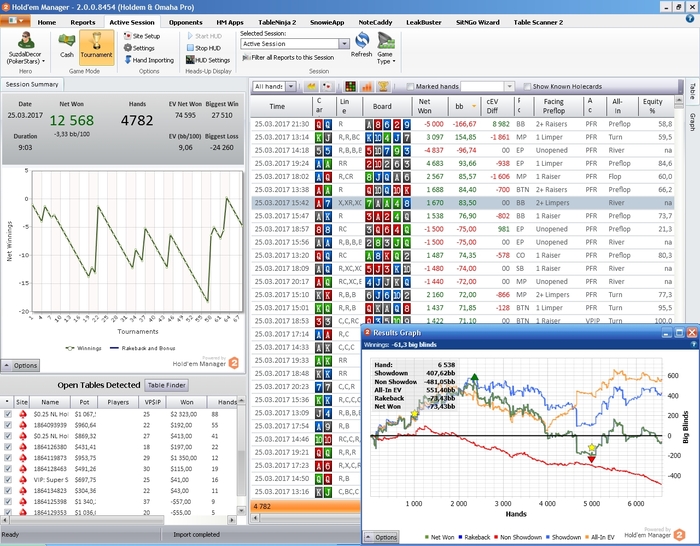Uncheck table 1864093939 checkbox
Viewport: 700px width, 546px height.
coord(8,425)
